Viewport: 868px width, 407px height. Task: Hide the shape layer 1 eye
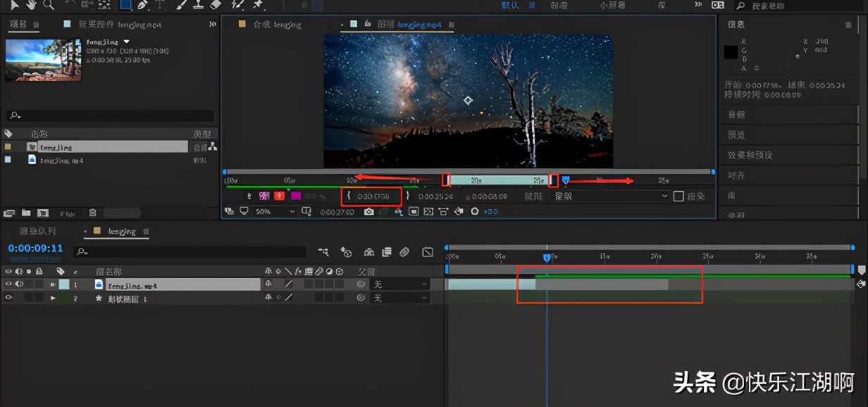coord(8,298)
